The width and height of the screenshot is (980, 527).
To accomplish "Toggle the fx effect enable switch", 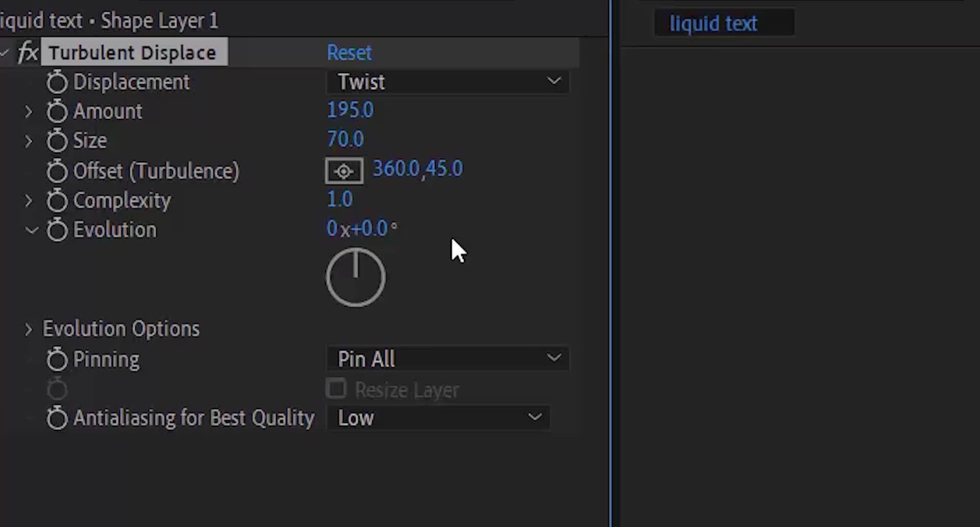I will pyautogui.click(x=28, y=53).
